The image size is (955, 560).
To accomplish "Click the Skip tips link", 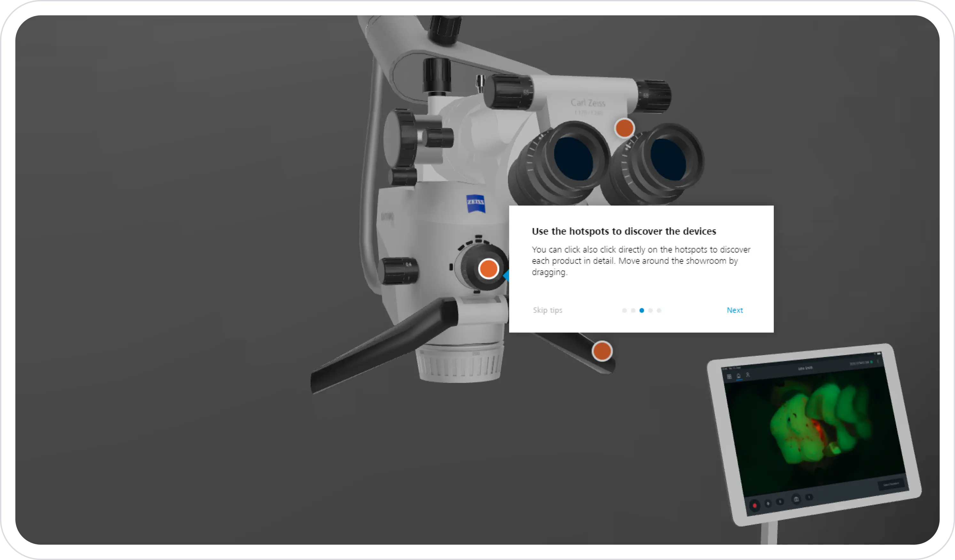I will click(x=547, y=310).
